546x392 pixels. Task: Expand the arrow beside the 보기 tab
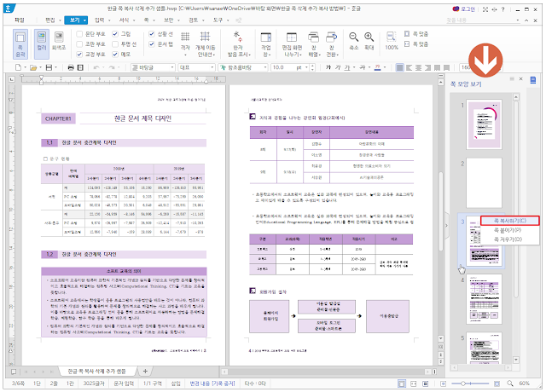(84, 20)
